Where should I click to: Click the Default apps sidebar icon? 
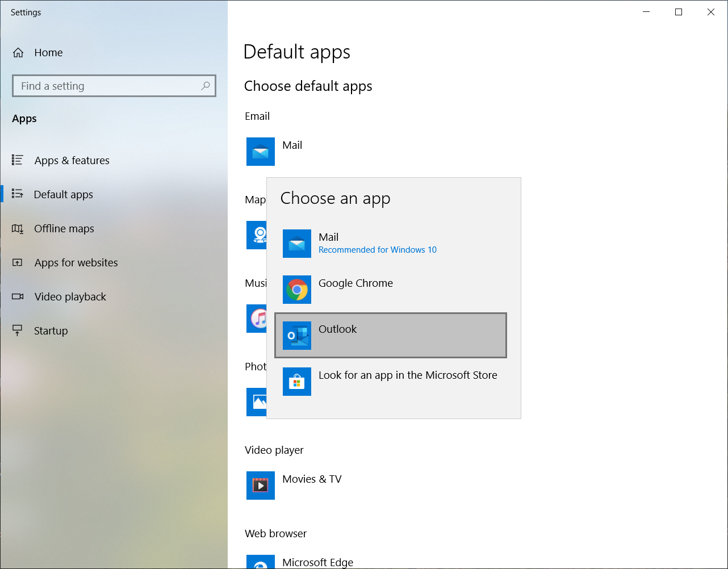tap(18, 194)
